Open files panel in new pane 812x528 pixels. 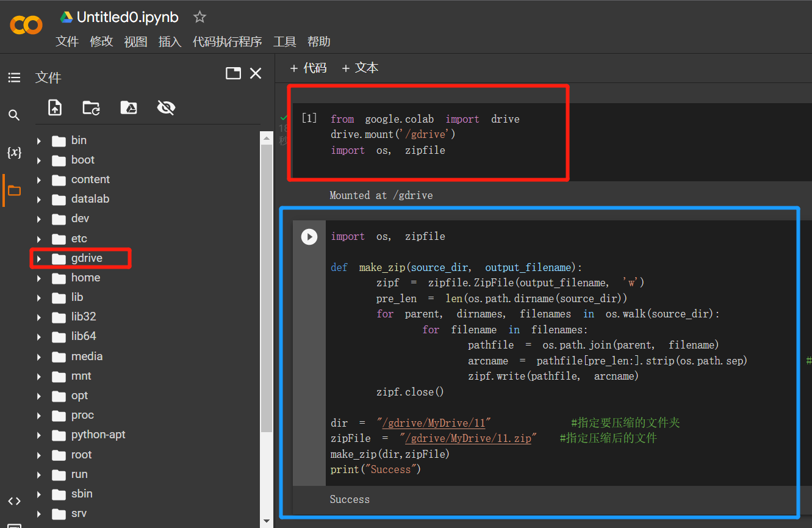[233, 74]
